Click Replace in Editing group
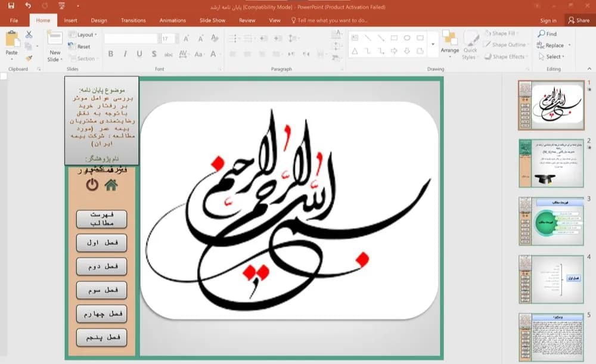This screenshot has width=596, height=364. pos(553,45)
